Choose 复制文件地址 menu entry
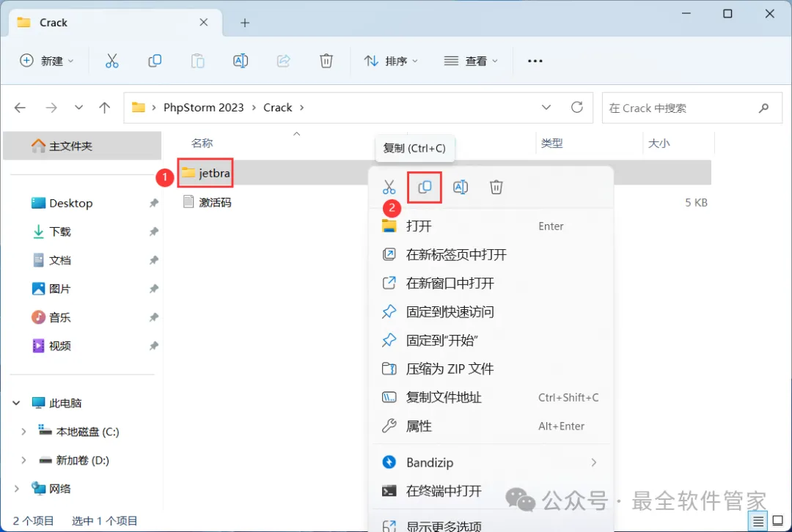Image resolution: width=792 pixels, height=532 pixels. [x=491, y=398]
